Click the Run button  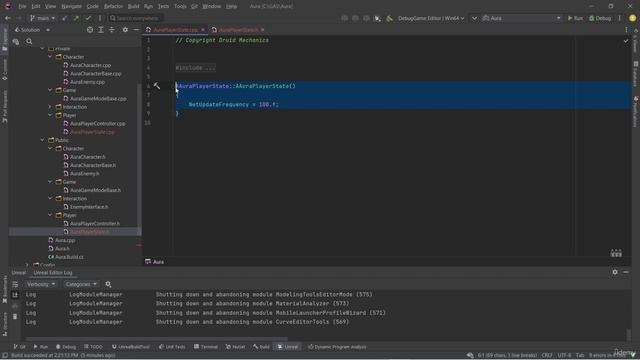point(576,18)
